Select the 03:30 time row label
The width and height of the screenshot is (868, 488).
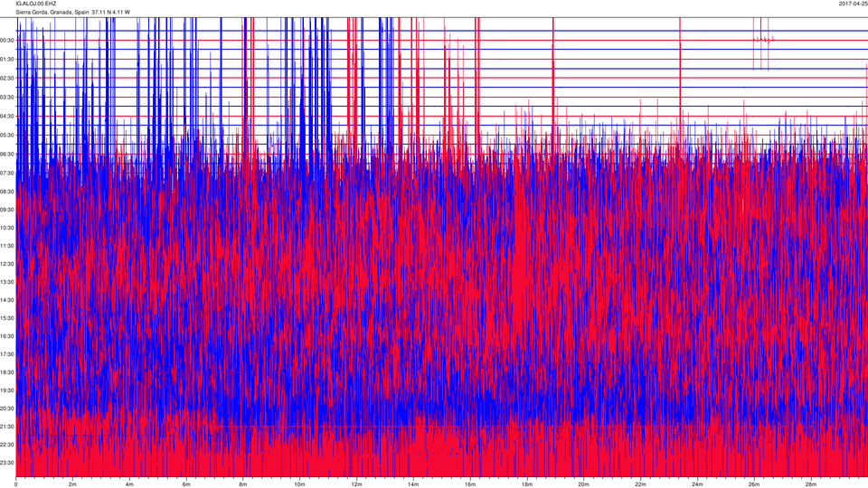coord(7,98)
